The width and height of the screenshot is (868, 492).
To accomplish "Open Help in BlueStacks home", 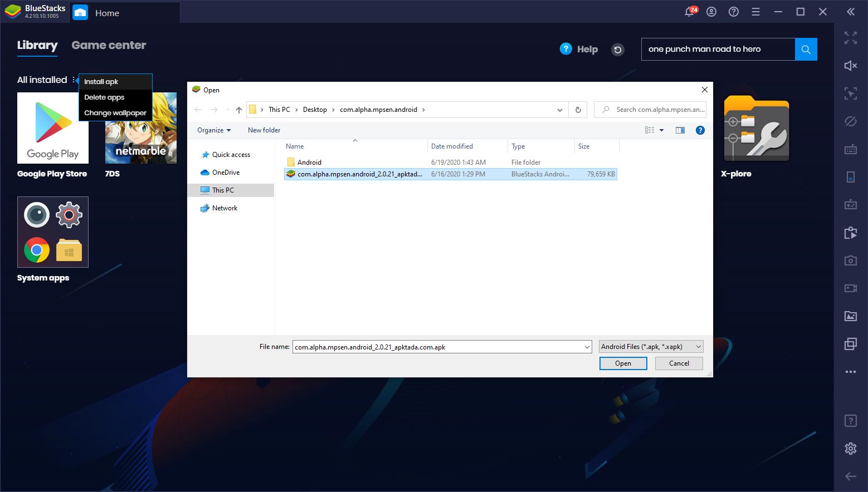I will 579,49.
